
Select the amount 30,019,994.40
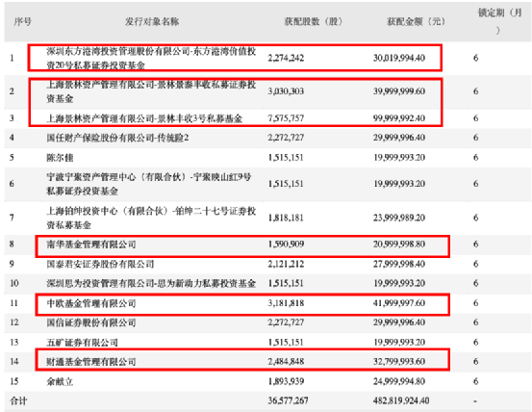[x=399, y=58]
